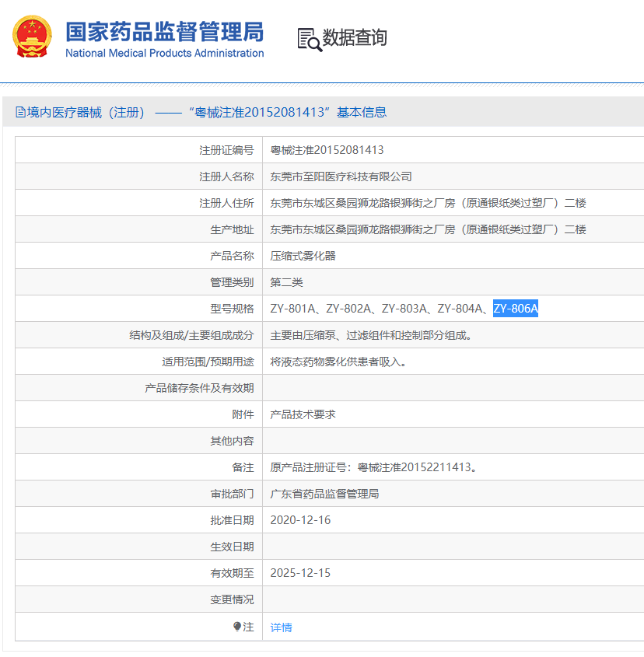Click the 生产地址 address value
This screenshot has width=644, height=657.
[428, 229]
